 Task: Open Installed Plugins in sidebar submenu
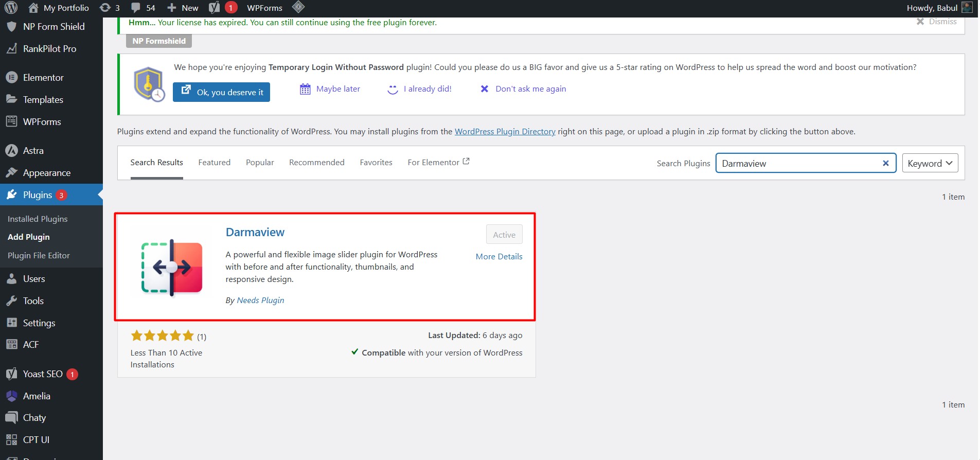tap(38, 219)
